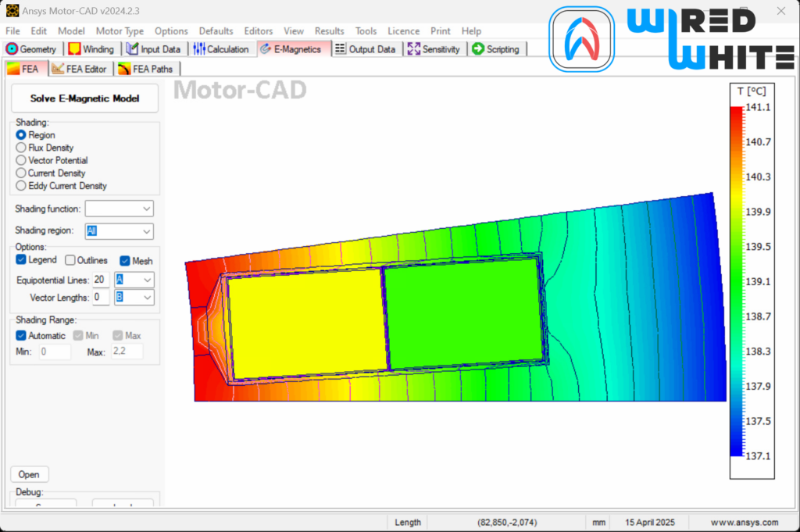
Task: Click the Vector Lengths value field
Action: [x=101, y=298]
